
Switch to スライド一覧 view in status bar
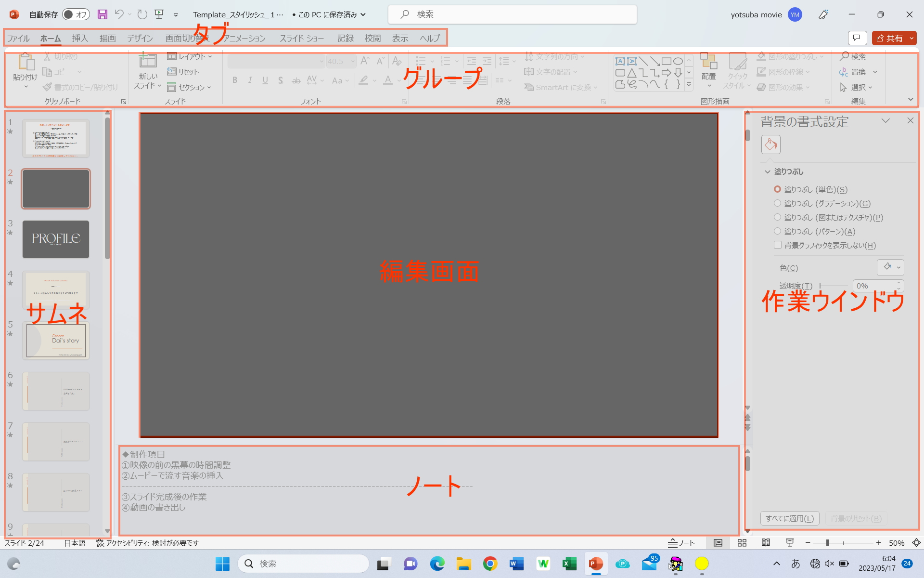click(x=742, y=543)
